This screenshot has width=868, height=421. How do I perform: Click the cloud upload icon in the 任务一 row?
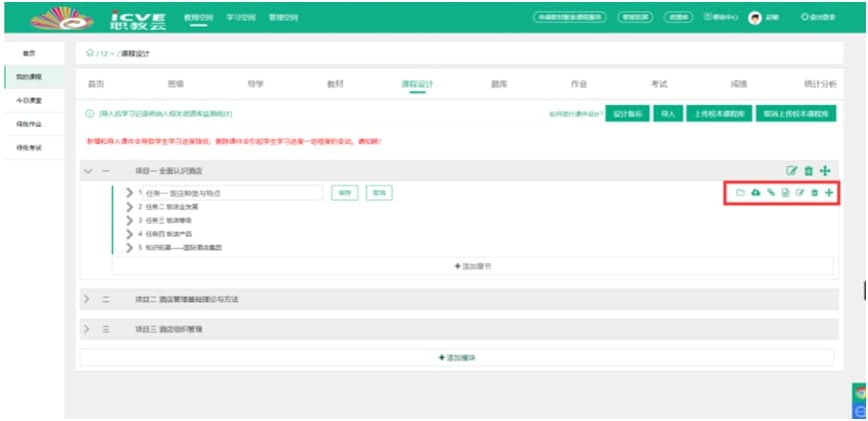coord(755,193)
